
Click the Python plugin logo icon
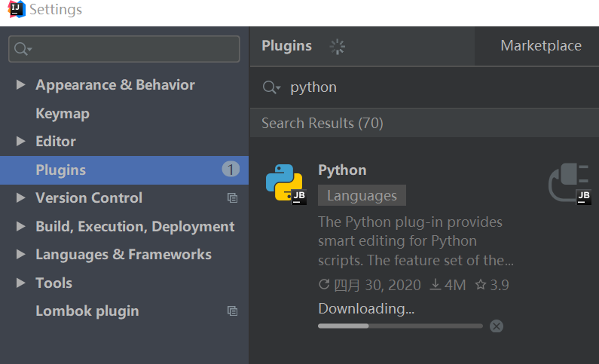tap(284, 184)
